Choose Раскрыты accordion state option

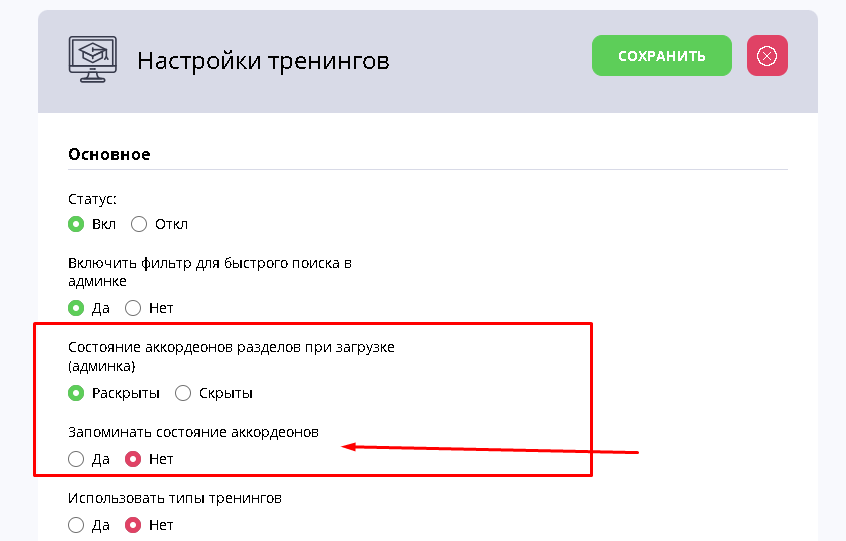[76, 393]
